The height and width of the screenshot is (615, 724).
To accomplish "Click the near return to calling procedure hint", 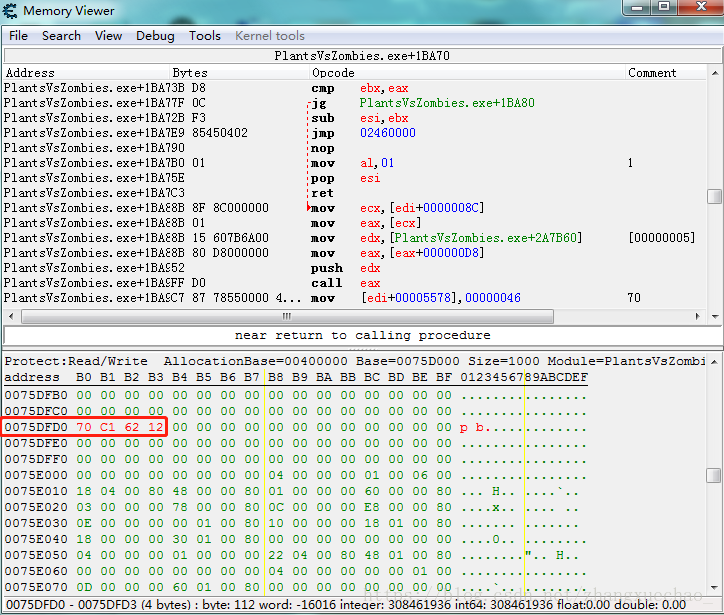I will tap(362, 335).
